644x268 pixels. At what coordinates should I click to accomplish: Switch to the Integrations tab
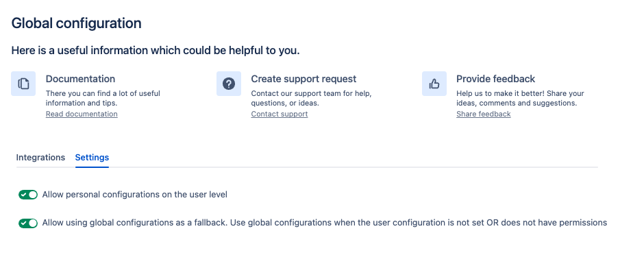pos(40,158)
